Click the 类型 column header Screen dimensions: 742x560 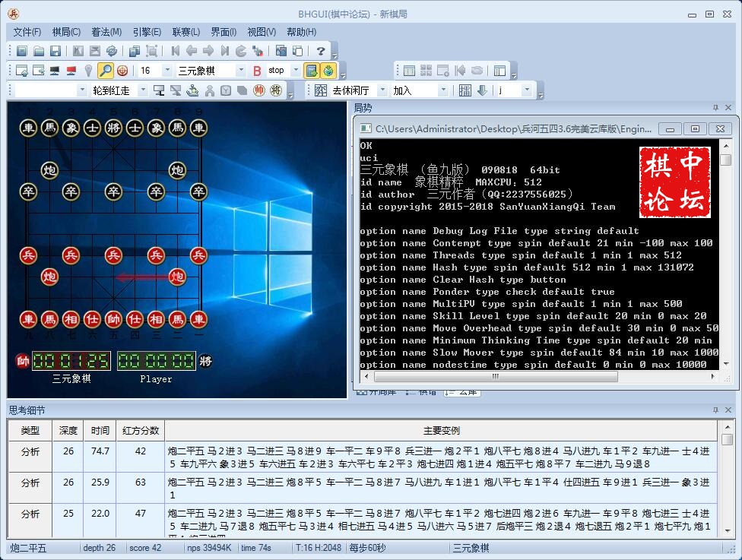[x=30, y=430]
